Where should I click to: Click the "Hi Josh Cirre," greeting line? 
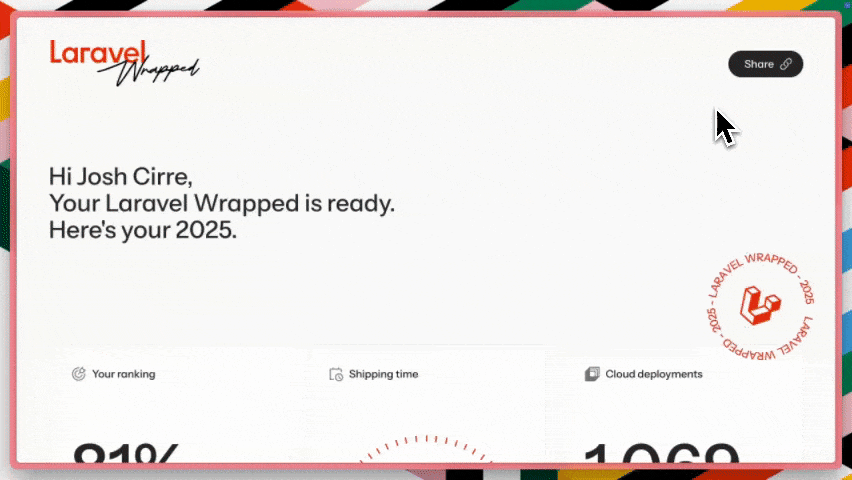click(120, 177)
